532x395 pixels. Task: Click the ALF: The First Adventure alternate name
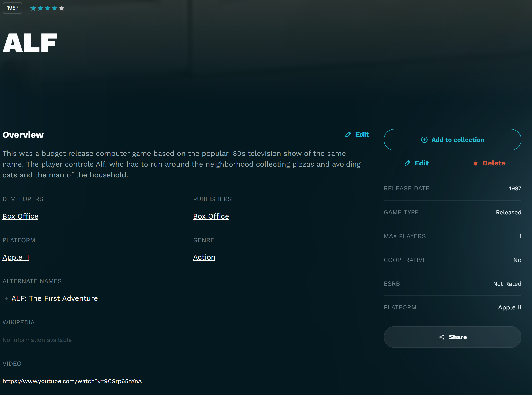(x=55, y=299)
